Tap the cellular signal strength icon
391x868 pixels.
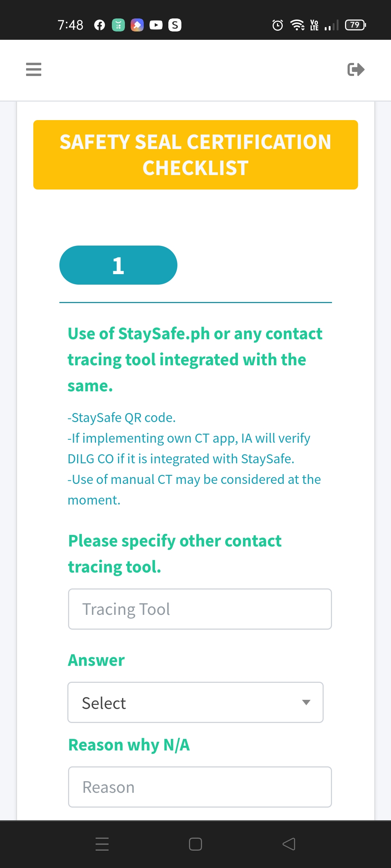point(331,25)
